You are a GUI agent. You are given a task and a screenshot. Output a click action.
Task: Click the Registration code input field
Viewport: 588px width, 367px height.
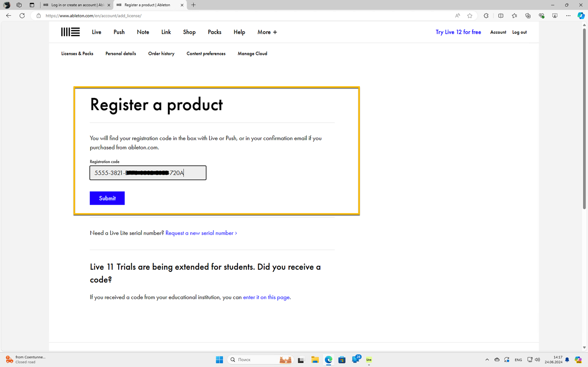(148, 173)
